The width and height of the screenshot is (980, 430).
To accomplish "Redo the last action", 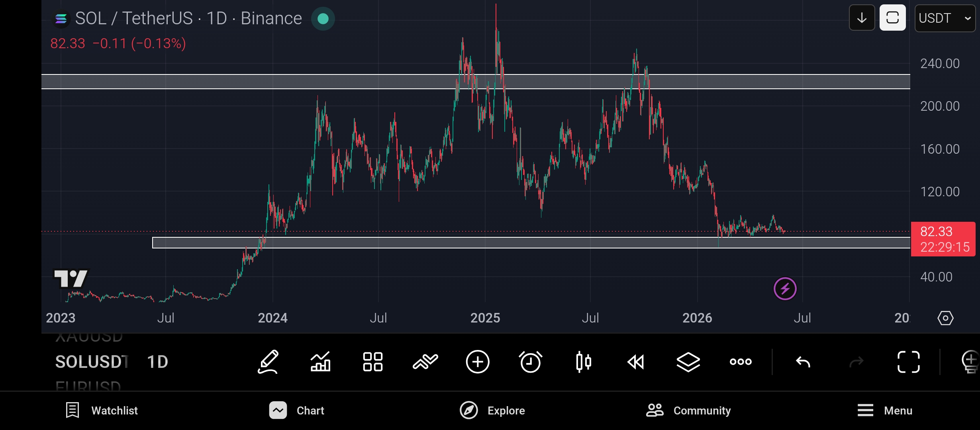I will click(856, 362).
